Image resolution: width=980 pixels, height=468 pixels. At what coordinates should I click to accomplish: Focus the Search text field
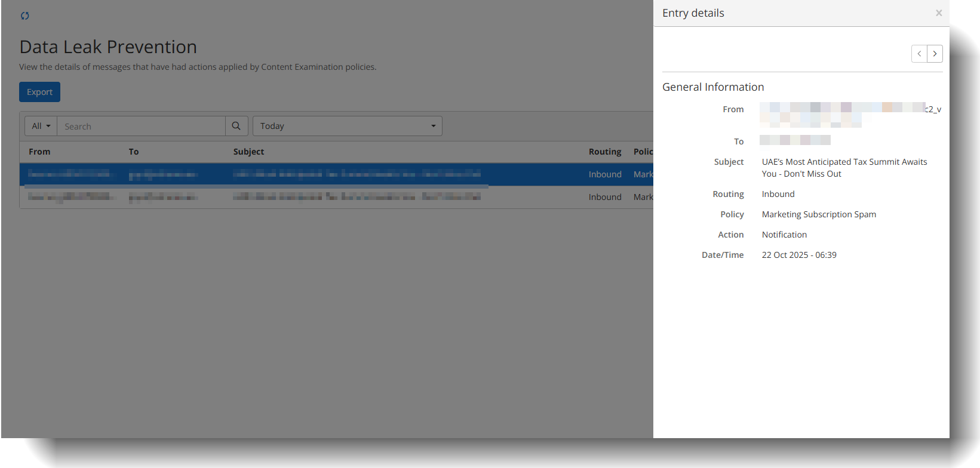[x=141, y=126]
